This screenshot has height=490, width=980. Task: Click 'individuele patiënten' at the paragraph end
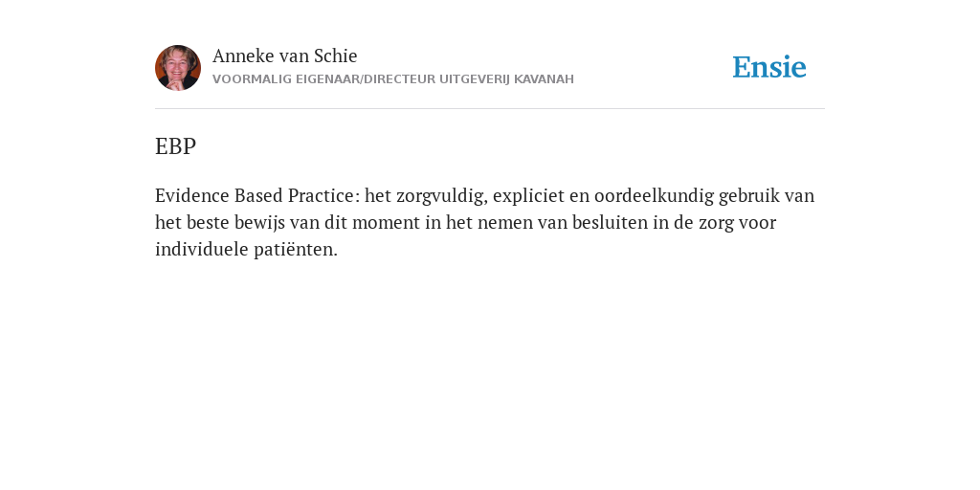tap(246, 250)
